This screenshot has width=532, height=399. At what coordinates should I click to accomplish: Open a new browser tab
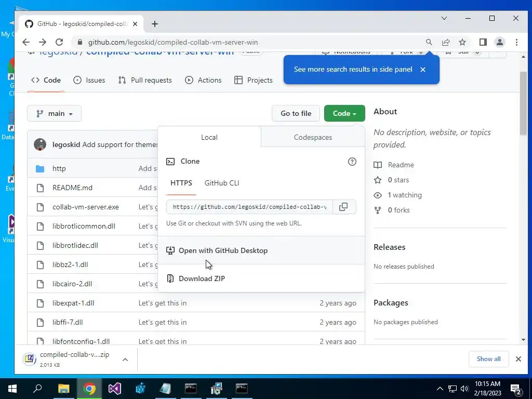click(155, 24)
